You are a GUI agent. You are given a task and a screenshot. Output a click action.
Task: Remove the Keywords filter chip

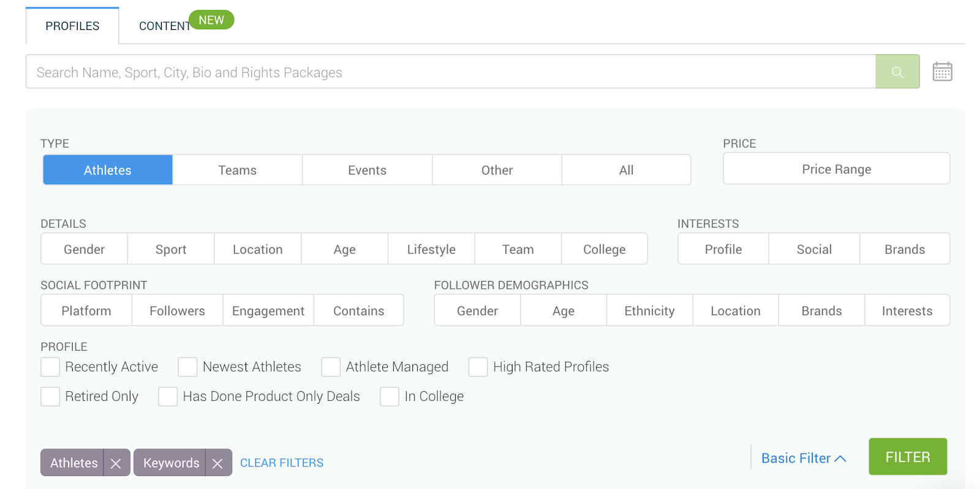(x=217, y=463)
